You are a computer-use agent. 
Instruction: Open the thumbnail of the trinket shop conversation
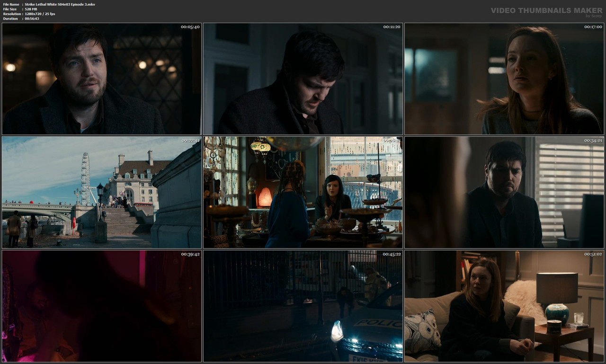[302, 192]
